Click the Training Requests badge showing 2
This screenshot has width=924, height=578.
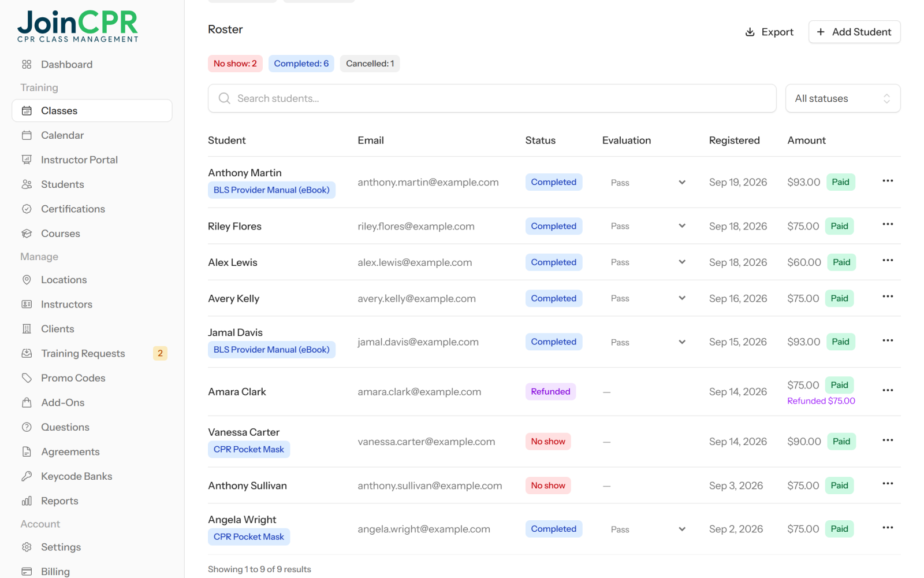tap(160, 353)
